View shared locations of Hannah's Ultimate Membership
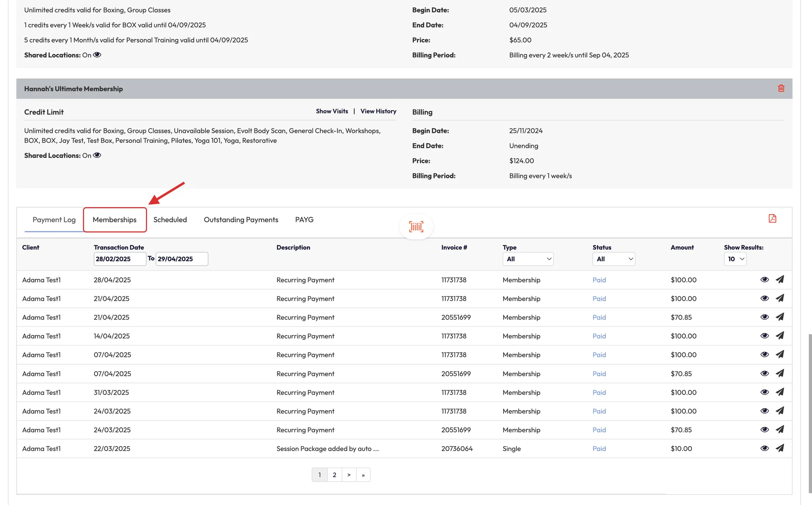The image size is (812, 505). click(x=97, y=156)
